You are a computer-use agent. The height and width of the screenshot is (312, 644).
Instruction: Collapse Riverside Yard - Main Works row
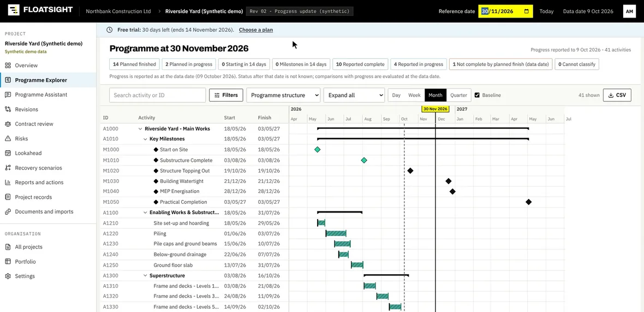(140, 128)
